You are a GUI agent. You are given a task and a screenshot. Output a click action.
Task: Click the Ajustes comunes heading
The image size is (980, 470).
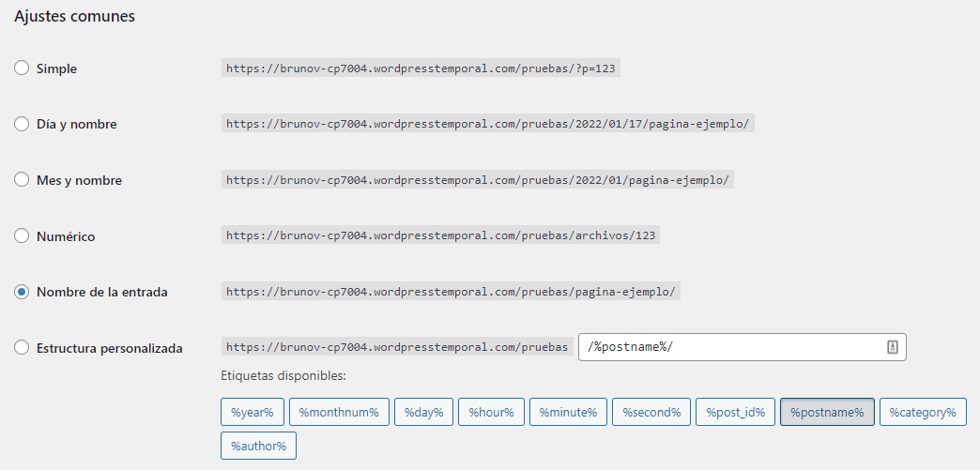[74, 17]
